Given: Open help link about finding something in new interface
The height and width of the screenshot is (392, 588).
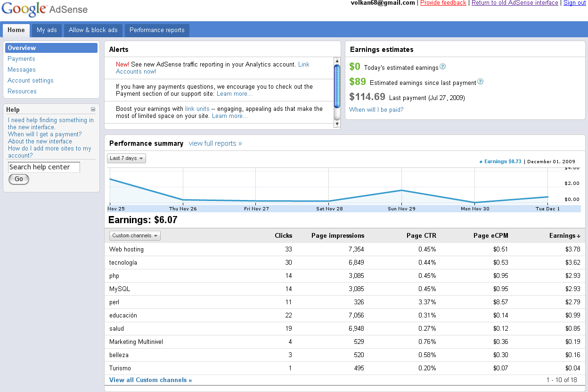Looking at the screenshot, I should 51,124.
